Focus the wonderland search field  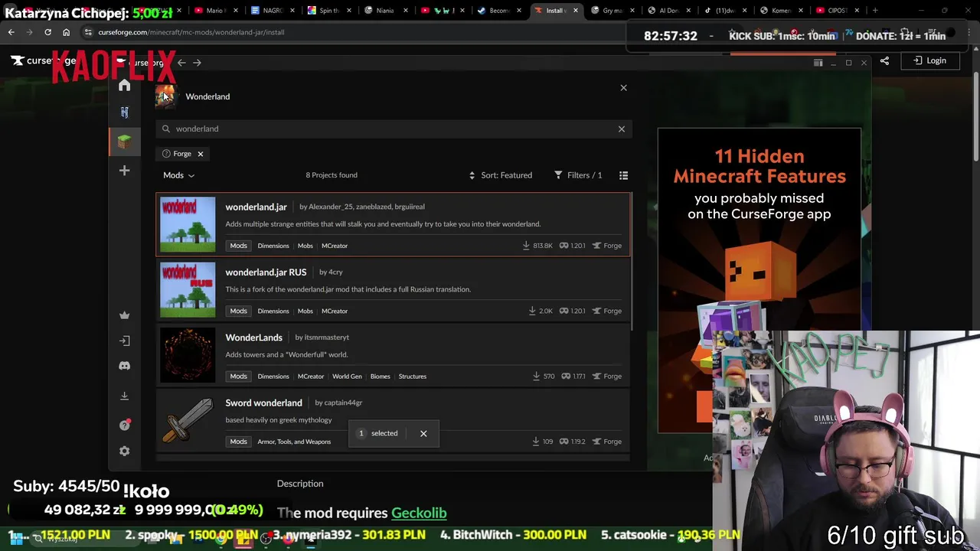tap(394, 129)
